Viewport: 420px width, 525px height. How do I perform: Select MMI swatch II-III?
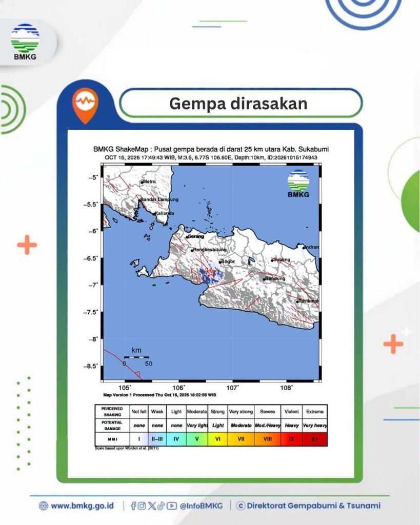[x=157, y=439]
